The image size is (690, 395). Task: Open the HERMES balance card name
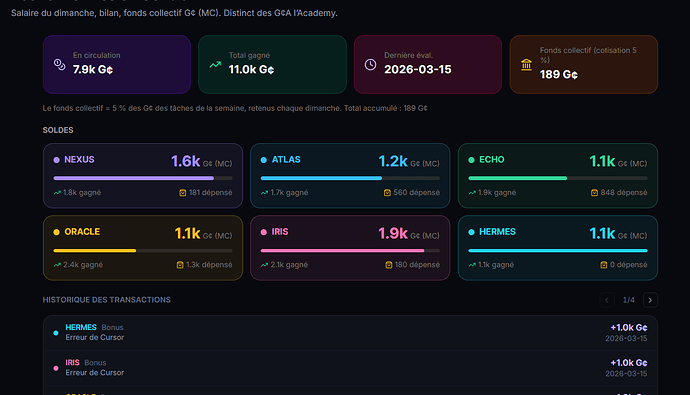coord(497,232)
